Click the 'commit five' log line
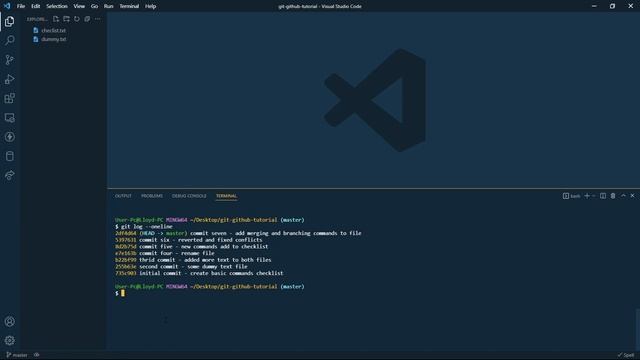Image resolution: width=640 pixels, height=360 pixels. (x=191, y=247)
